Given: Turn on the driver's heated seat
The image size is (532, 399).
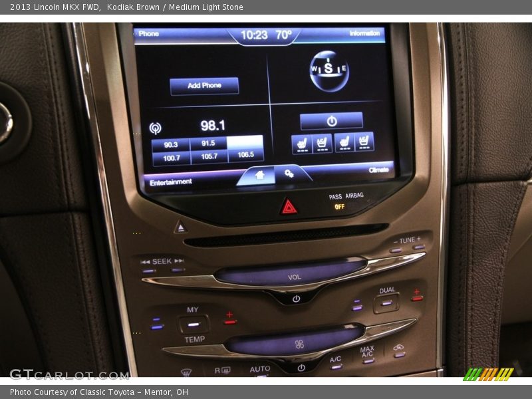Looking at the screenshot, I should pos(301,142).
